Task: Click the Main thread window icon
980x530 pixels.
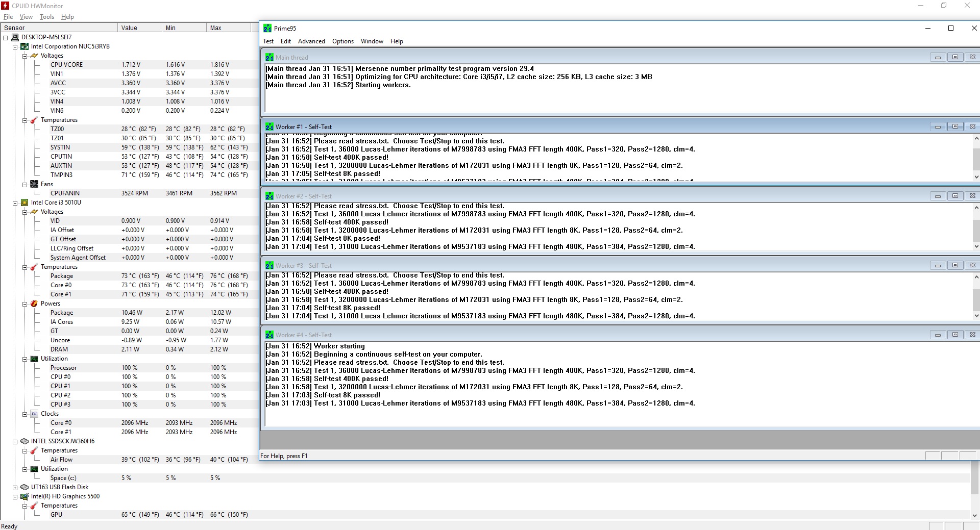Action: pyautogui.click(x=269, y=57)
